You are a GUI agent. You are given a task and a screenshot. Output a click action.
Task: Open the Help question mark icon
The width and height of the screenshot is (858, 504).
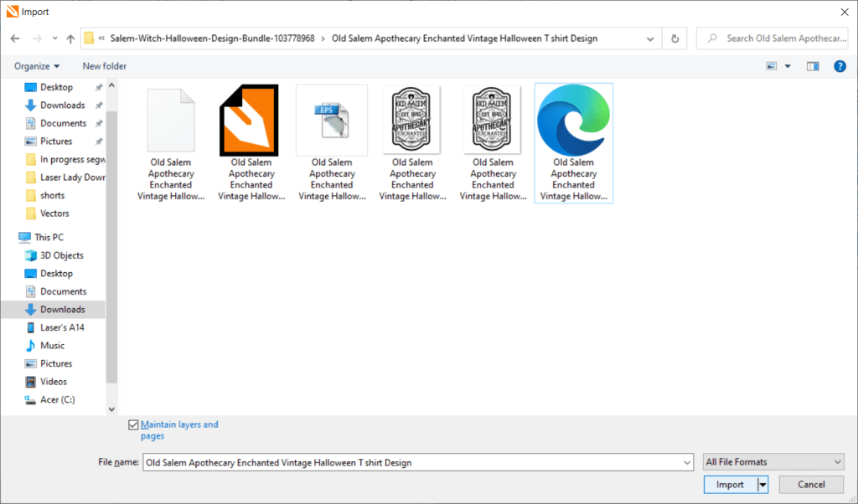(x=839, y=66)
